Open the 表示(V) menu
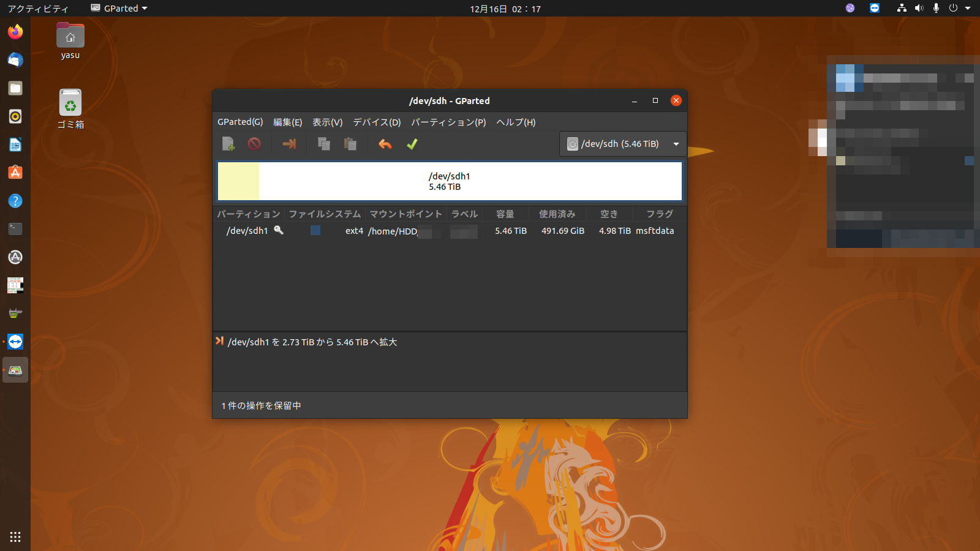 [327, 122]
